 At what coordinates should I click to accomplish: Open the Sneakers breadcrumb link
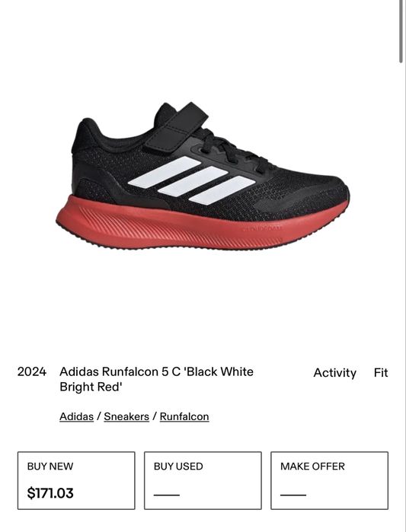point(126,416)
